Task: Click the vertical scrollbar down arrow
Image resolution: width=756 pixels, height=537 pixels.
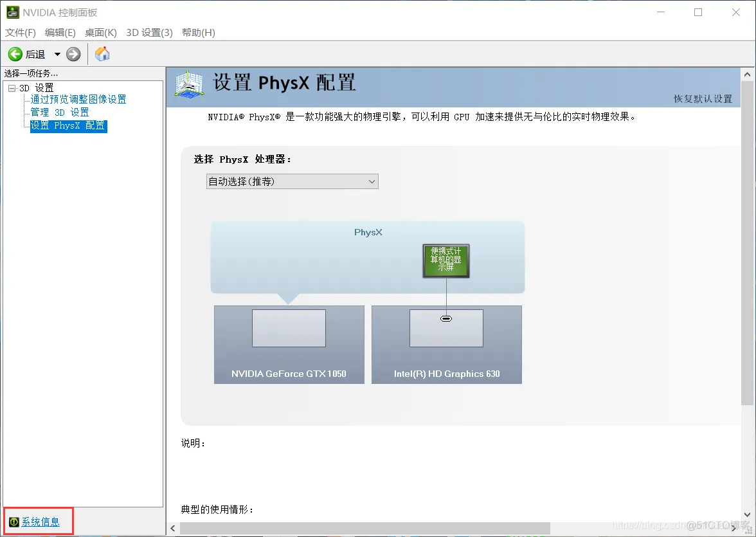Action: pyautogui.click(x=747, y=514)
